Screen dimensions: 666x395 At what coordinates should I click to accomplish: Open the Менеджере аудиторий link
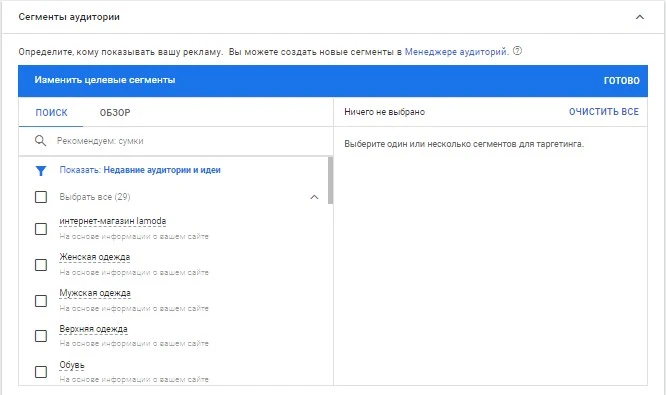(457, 52)
